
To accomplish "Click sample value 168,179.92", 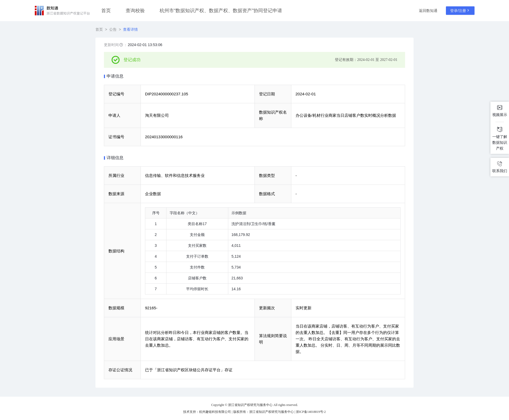I will coord(241,235).
